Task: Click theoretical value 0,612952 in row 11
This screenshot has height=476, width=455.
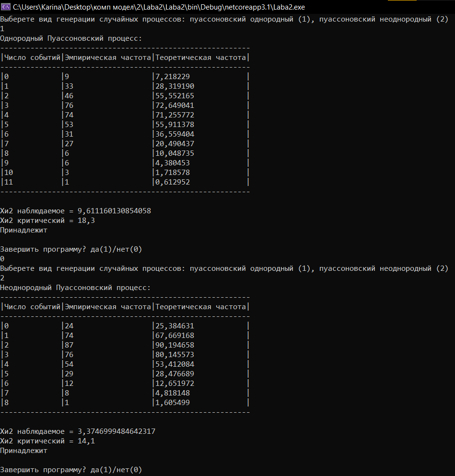Action: (x=173, y=182)
